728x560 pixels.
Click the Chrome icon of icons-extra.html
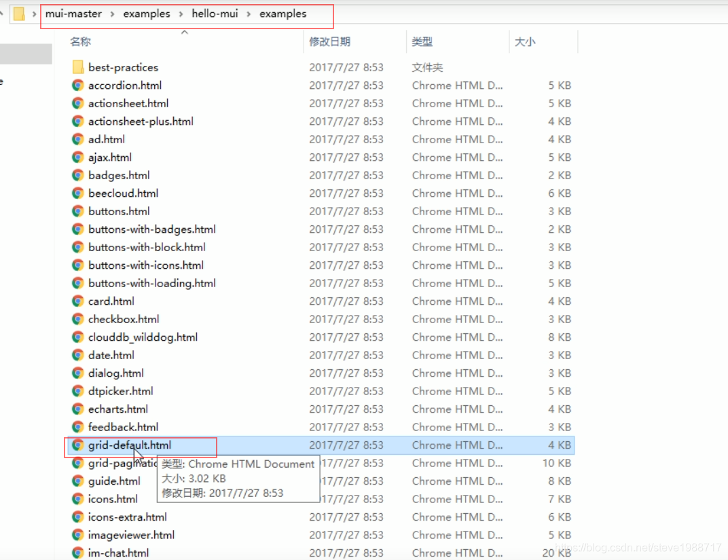78,517
